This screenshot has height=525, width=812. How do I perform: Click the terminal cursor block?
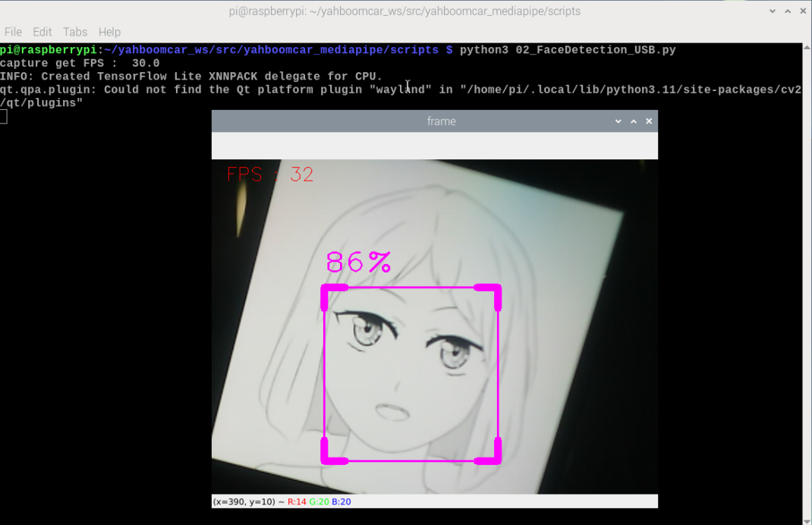[4, 117]
